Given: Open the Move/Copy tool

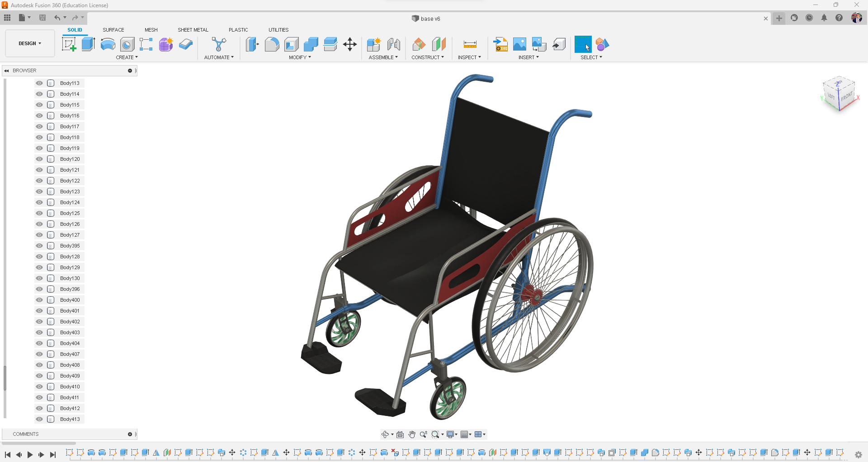Looking at the screenshot, I should tap(350, 44).
